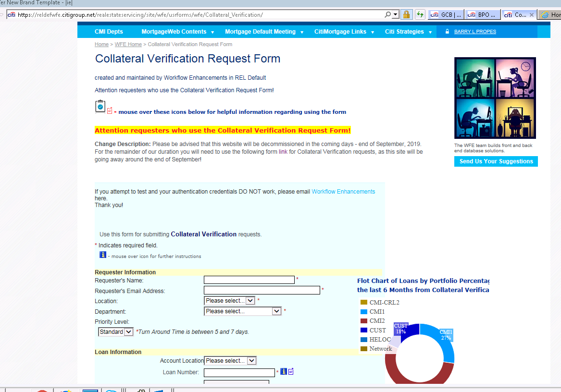Open the Account Location dropdown
Screen dimensions: 561x392
pos(230,361)
